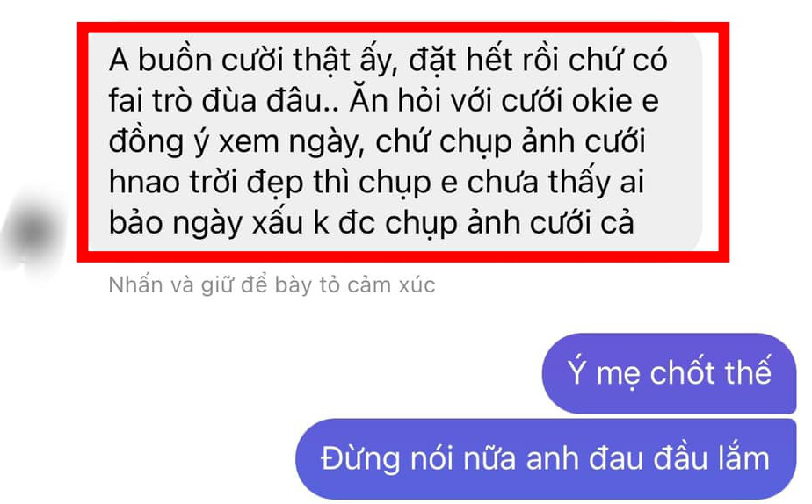The width and height of the screenshot is (812, 504).
Task: Click the line starting 'đồng ý xem ngày'
Action: coord(377,142)
